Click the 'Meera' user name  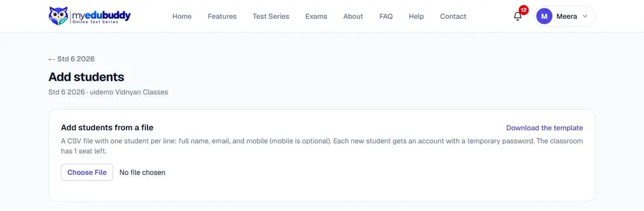[x=567, y=16]
